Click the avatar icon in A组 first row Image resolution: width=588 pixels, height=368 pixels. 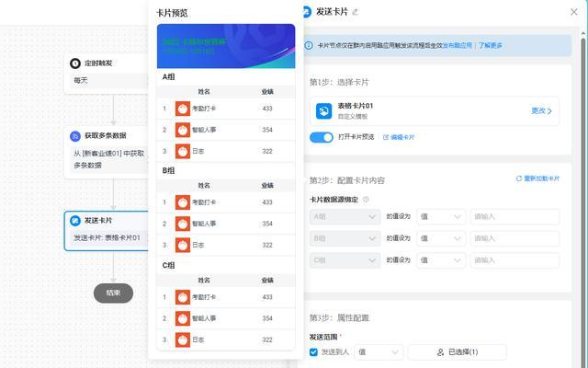click(x=182, y=109)
